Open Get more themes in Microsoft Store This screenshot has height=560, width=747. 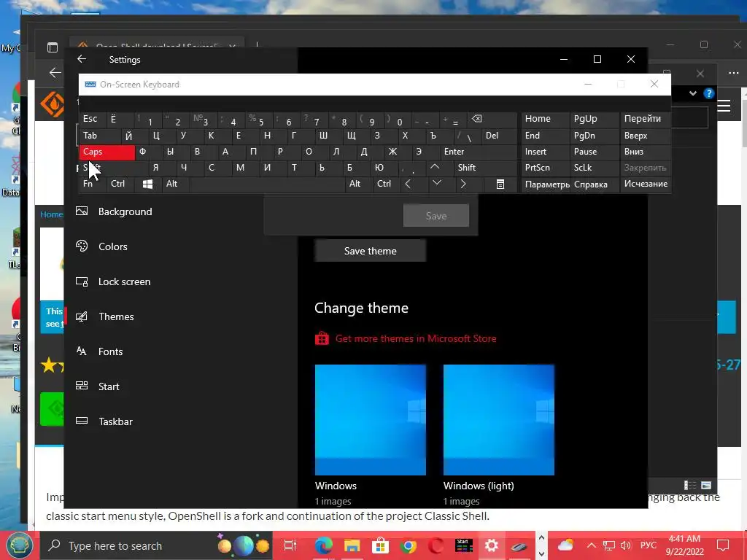coord(415,338)
